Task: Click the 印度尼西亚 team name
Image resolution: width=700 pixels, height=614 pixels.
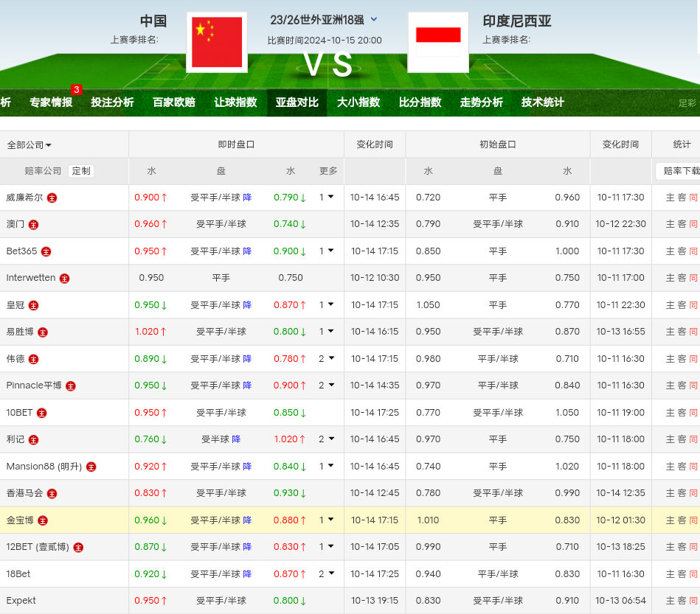Action: tap(517, 21)
